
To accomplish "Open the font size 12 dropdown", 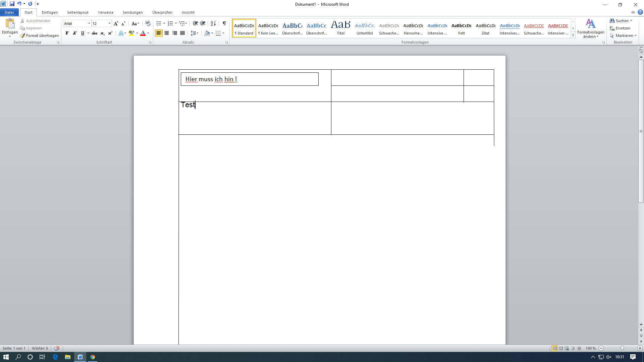I will (x=109, y=23).
